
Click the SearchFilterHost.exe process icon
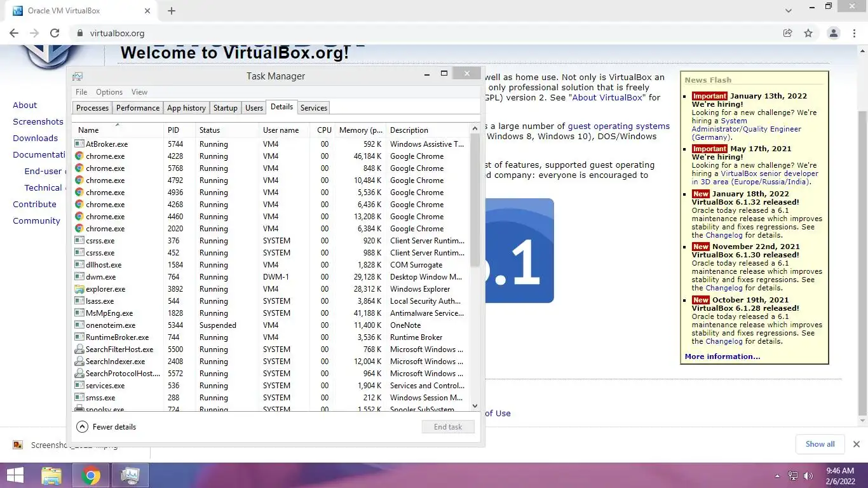tap(79, 349)
